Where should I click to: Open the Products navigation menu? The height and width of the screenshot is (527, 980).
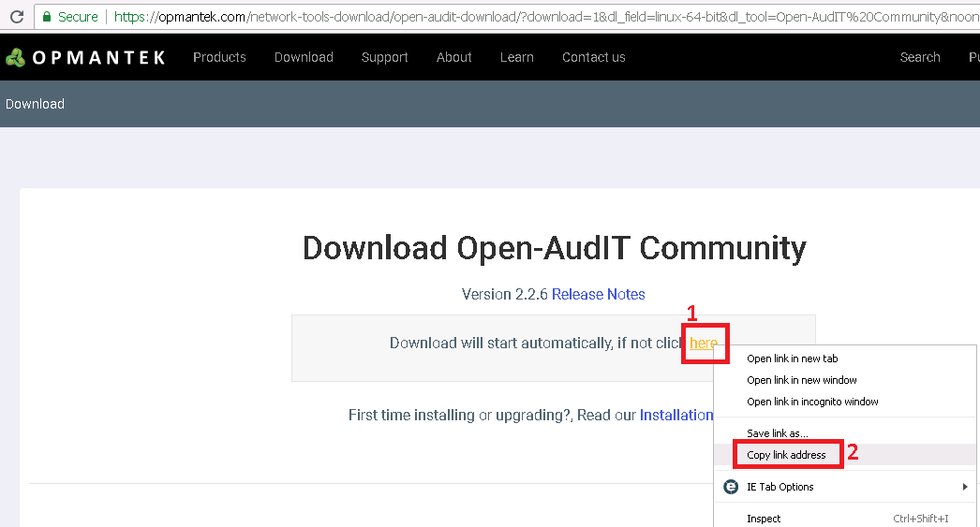[219, 57]
